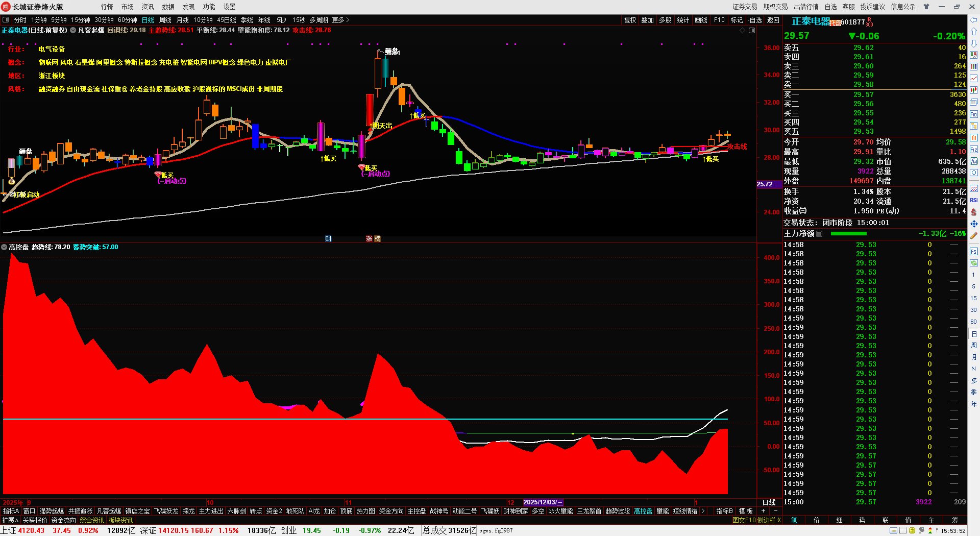980x536 pixels.
Task: Switch chart period to 月线
Action: pos(183,20)
